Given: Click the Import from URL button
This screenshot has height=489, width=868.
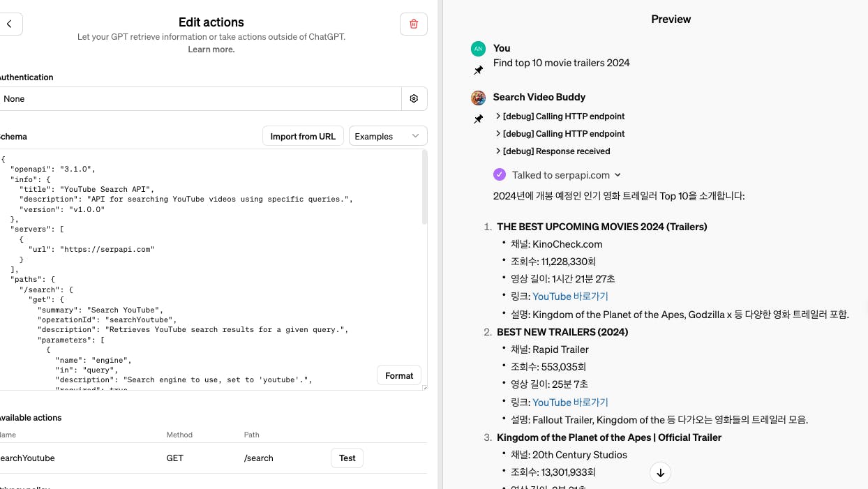Looking at the screenshot, I should tap(303, 136).
